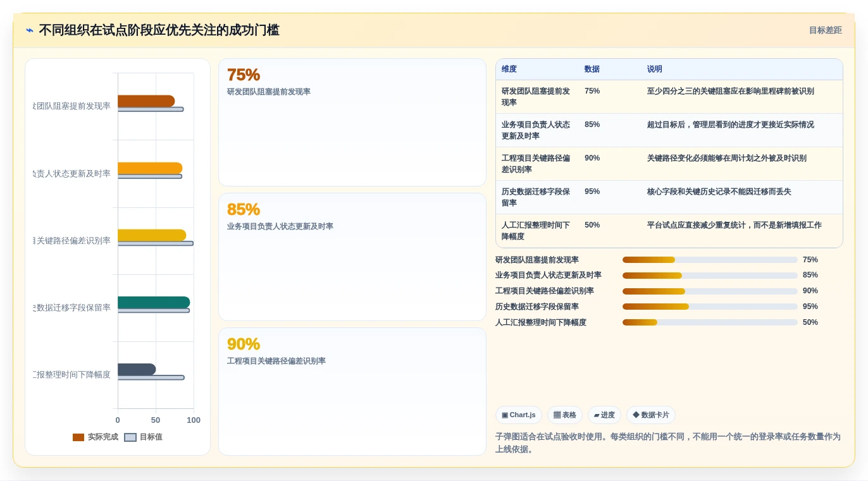Click description 至少四分之三的关键阻塞应在影响里程碑前被识别

pos(730,91)
